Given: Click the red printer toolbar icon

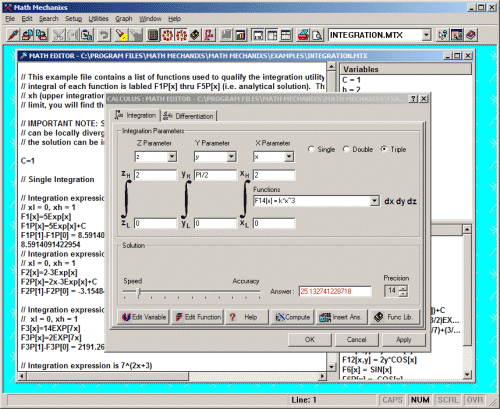Looking at the screenshot, I should pyautogui.click(x=303, y=35).
